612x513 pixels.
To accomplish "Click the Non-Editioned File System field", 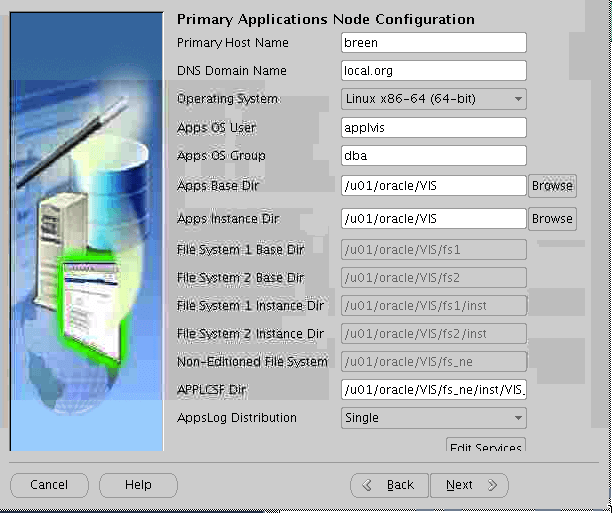I will click(433, 361).
